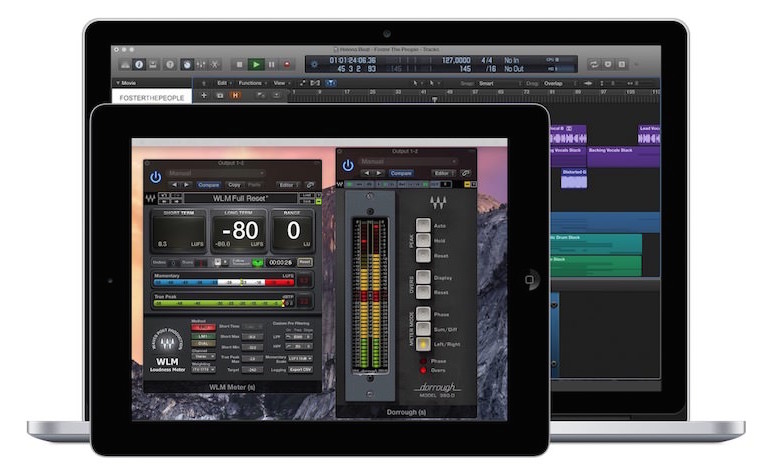777x476 pixels.
Task: Add a new track with plus button
Action: pyautogui.click(x=204, y=95)
